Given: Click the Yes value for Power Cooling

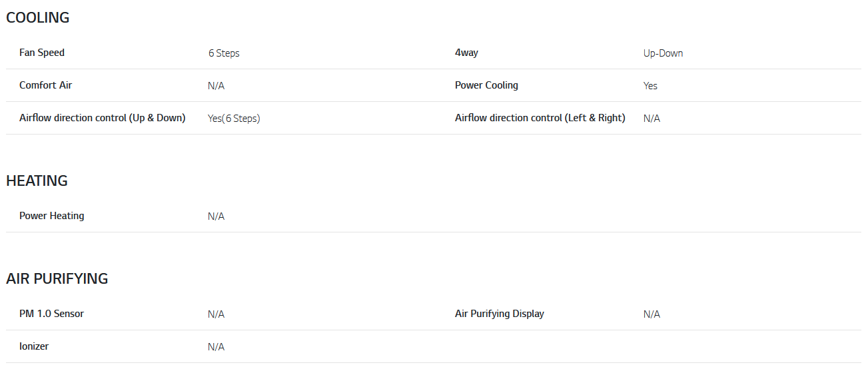Looking at the screenshot, I should [x=650, y=86].
